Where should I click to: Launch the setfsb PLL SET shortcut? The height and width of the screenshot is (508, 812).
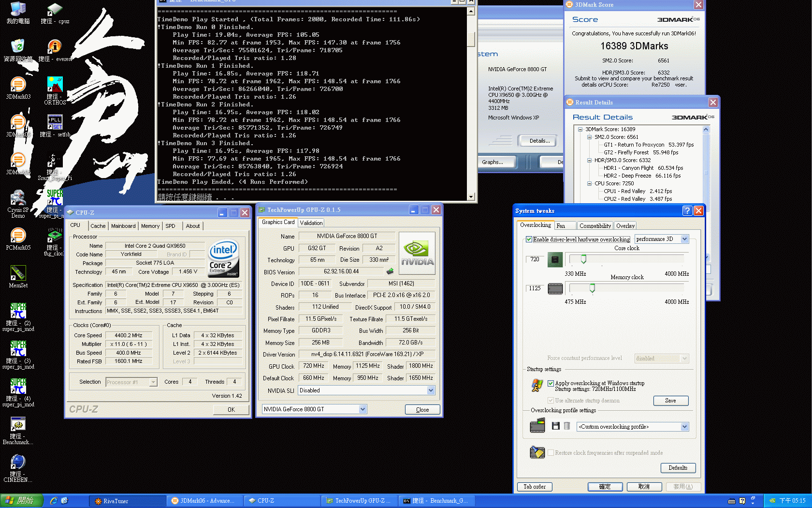(55, 126)
